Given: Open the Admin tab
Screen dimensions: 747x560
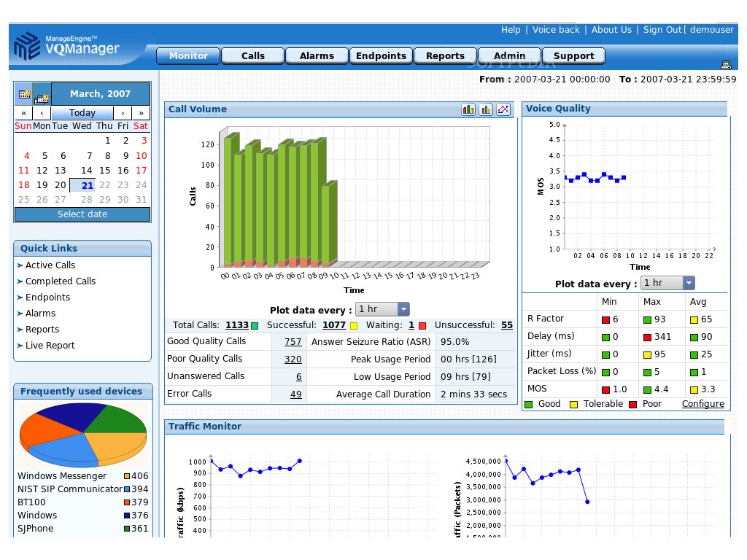Looking at the screenshot, I should [x=509, y=55].
